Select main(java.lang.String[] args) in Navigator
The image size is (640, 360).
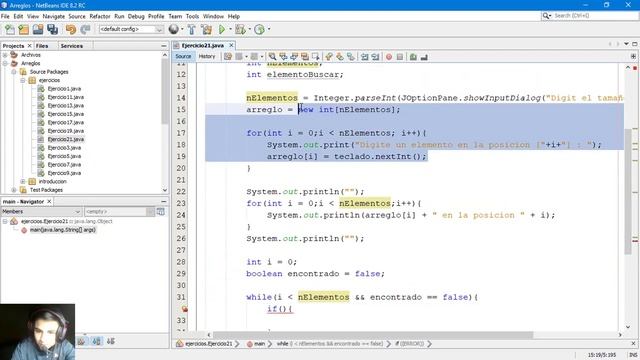(62, 230)
